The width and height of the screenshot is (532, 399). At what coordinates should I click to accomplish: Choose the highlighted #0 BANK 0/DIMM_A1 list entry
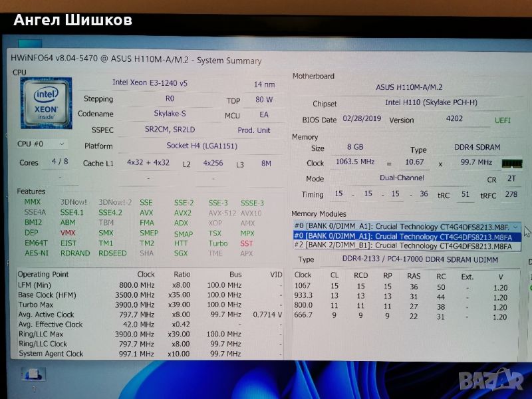point(407,237)
